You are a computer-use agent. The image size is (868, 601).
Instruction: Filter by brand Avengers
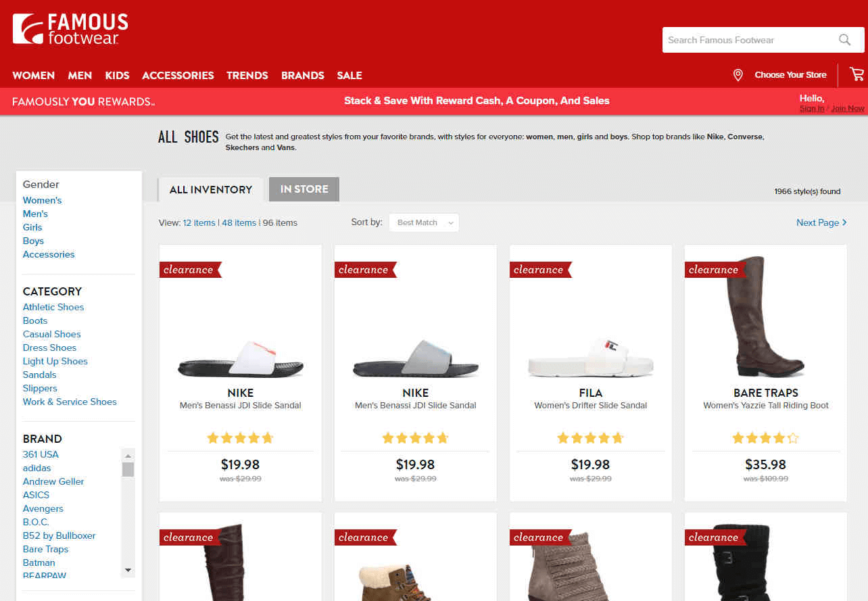43,508
